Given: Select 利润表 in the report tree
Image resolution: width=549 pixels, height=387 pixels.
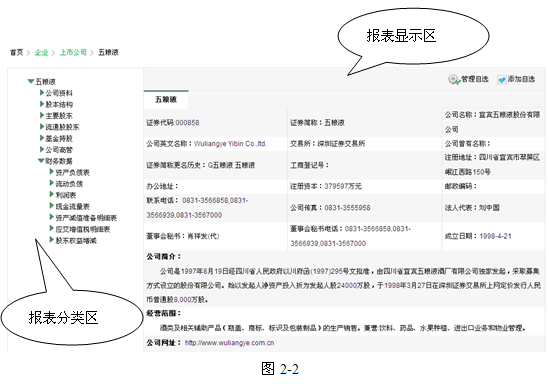Looking at the screenshot, I should coord(65,195).
